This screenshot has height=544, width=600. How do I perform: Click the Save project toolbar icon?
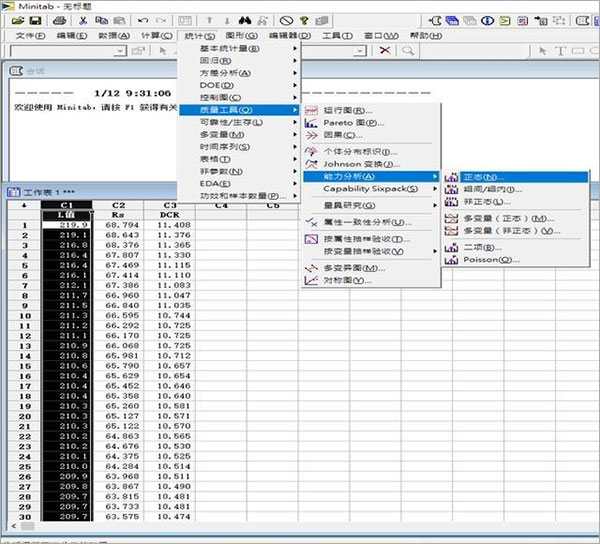35,20
